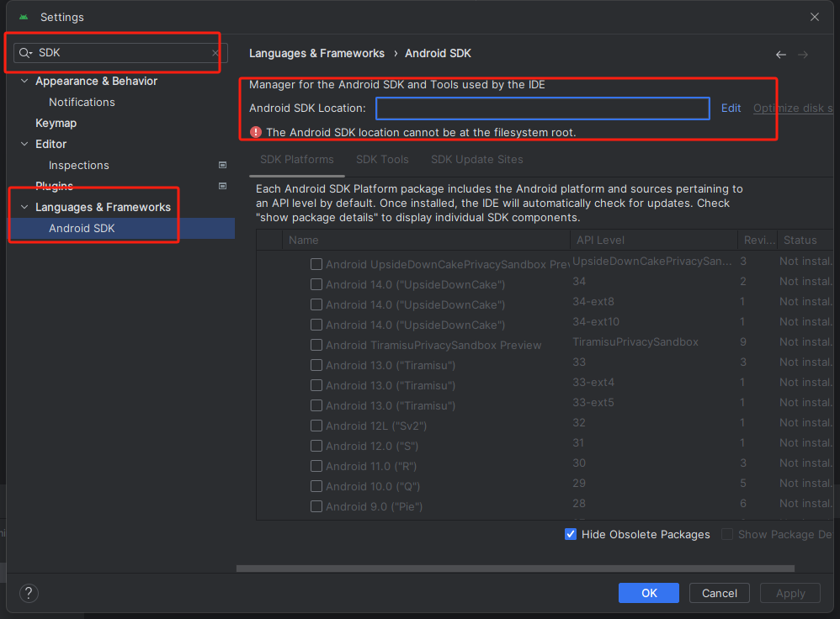The height and width of the screenshot is (619, 840).
Task: Check Android 14.0 API 34 checkbox
Action: (x=316, y=284)
